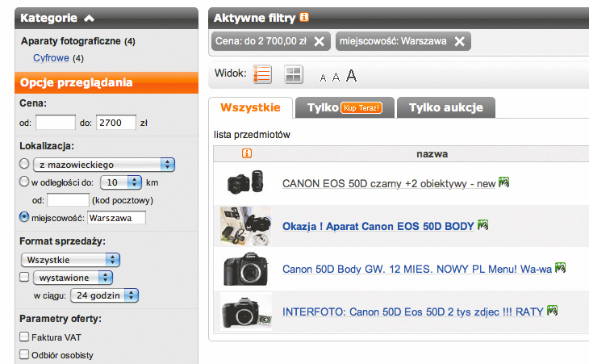Collapse the Kategorie panel
Screen dimensions: 589x364
tap(89, 17)
